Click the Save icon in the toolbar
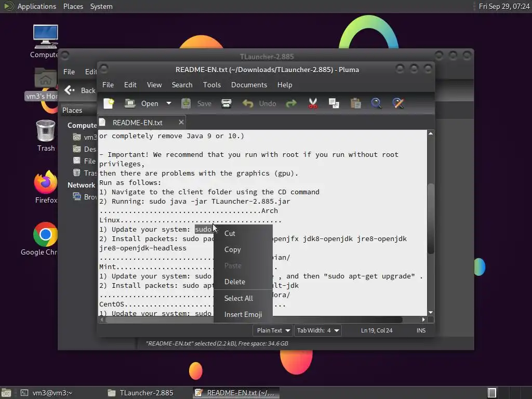The image size is (532, 399). coord(186,103)
